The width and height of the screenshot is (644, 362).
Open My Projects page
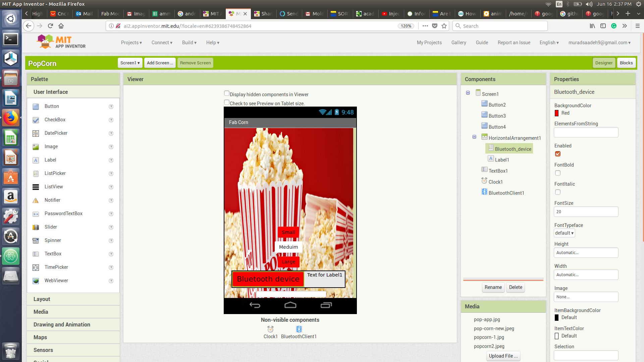[x=429, y=43]
